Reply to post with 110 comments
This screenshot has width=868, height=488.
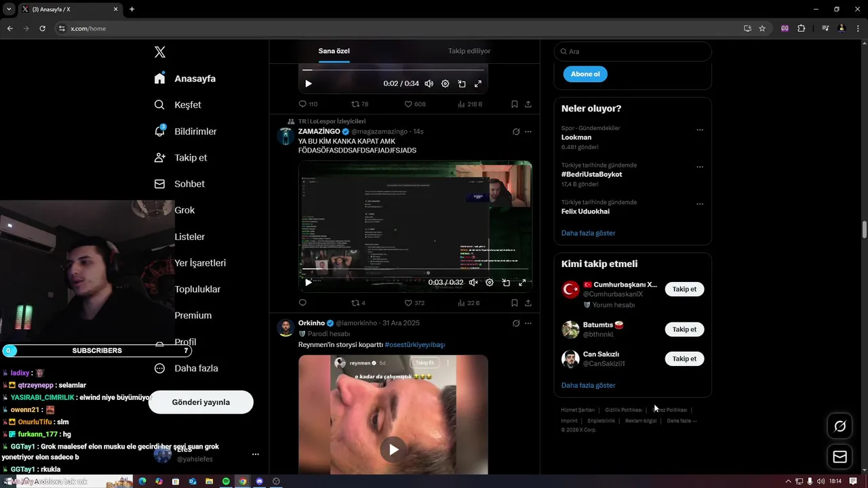point(308,104)
